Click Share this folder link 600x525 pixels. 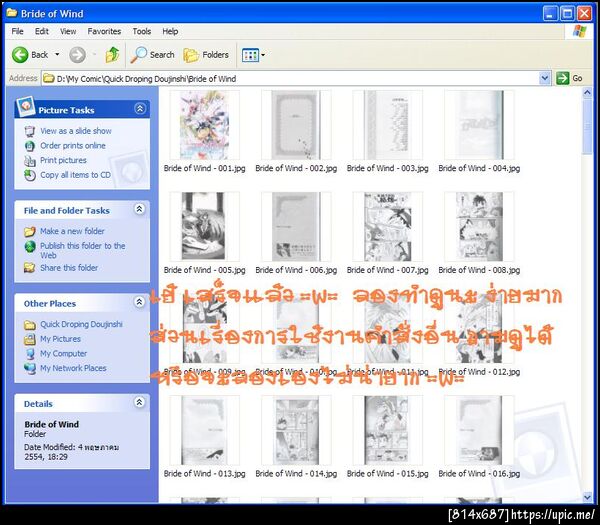[69, 268]
